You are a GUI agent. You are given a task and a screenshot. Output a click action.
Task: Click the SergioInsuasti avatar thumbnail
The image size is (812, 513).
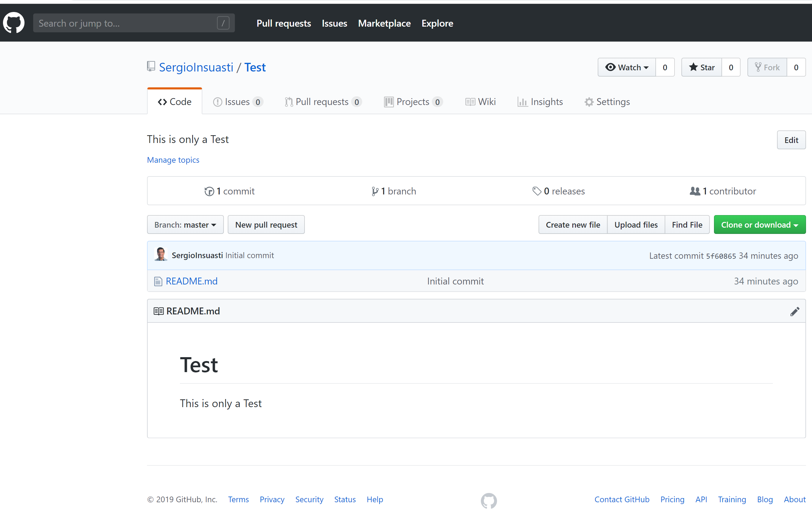coord(161,255)
